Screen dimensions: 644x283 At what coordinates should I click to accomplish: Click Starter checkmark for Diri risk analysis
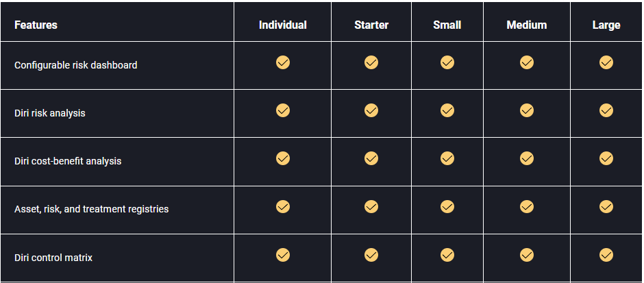click(x=371, y=110)
